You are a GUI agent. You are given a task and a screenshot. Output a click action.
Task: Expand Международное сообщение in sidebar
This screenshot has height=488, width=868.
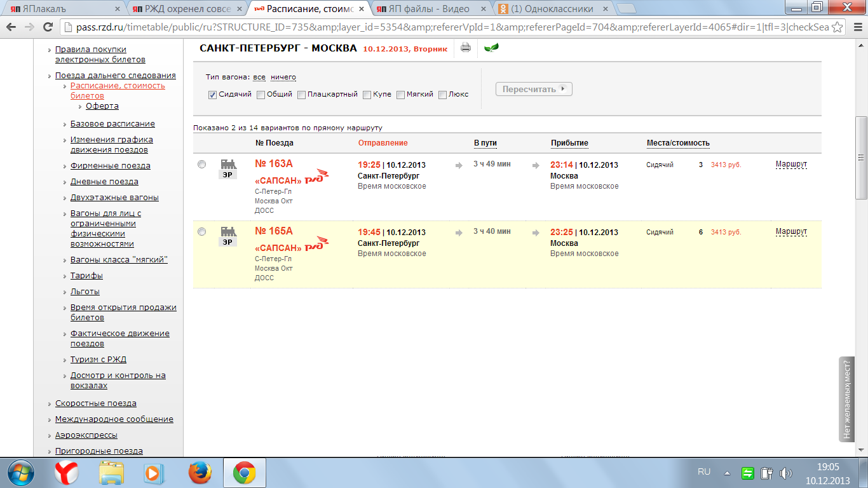tap(114, 419)
